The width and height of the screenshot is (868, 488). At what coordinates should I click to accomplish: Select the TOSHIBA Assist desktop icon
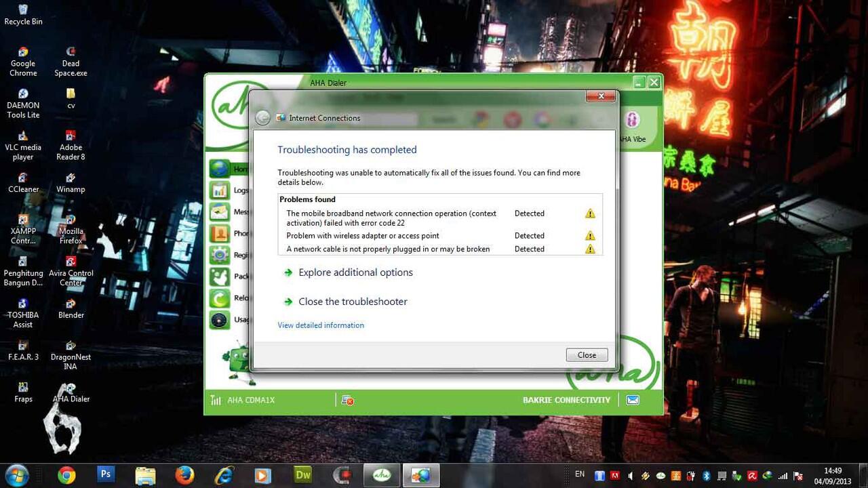tap(23, 314)
